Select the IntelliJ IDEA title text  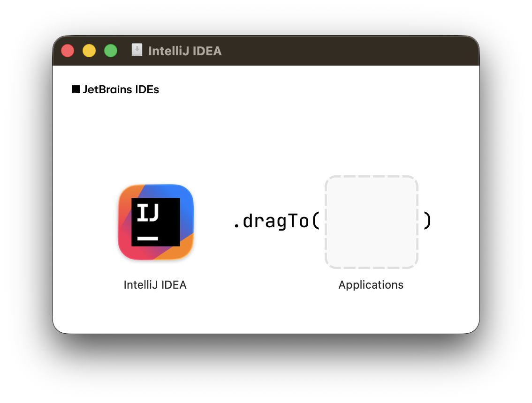pyautogui.click(x=185, y=51)
